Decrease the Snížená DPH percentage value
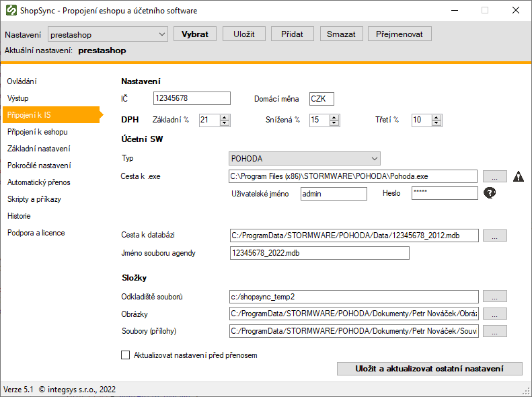Screen dimensions: 532x397 click(x=334, y=123)
